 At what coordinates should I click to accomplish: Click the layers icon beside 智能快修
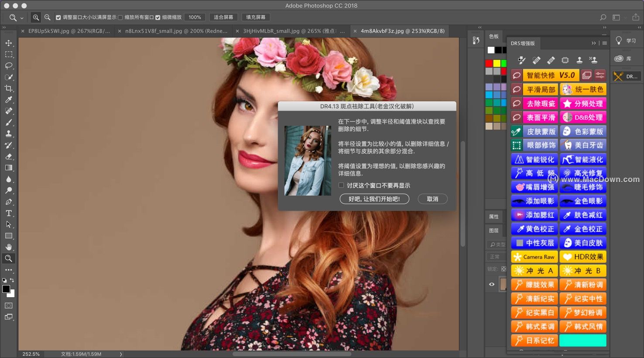coord(587,75)
